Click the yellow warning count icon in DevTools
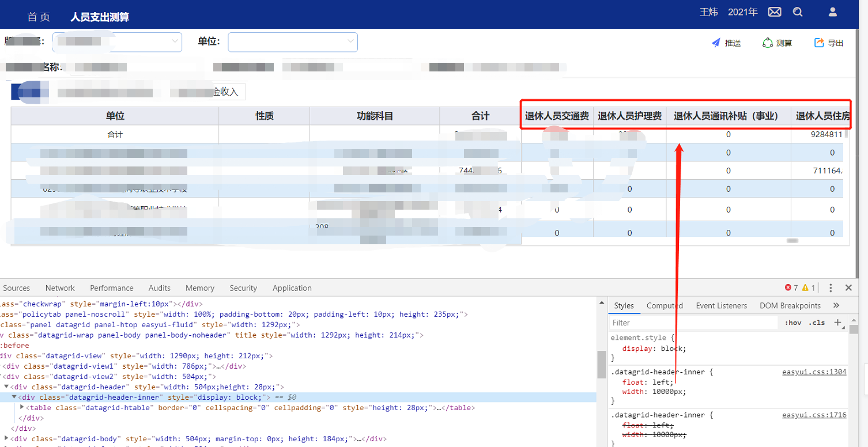Image resolution: width=868 pixels, height=447 pixels. pos(805,287)
